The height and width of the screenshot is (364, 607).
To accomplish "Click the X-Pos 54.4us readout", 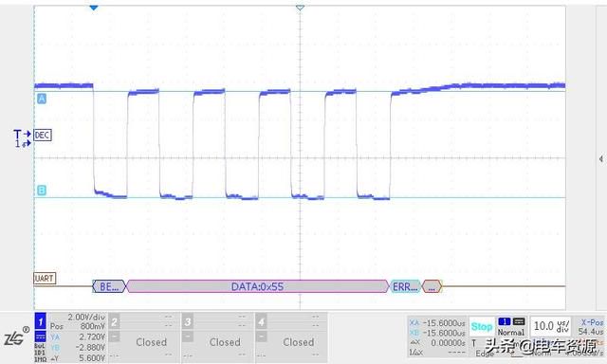I will point(591,326).
